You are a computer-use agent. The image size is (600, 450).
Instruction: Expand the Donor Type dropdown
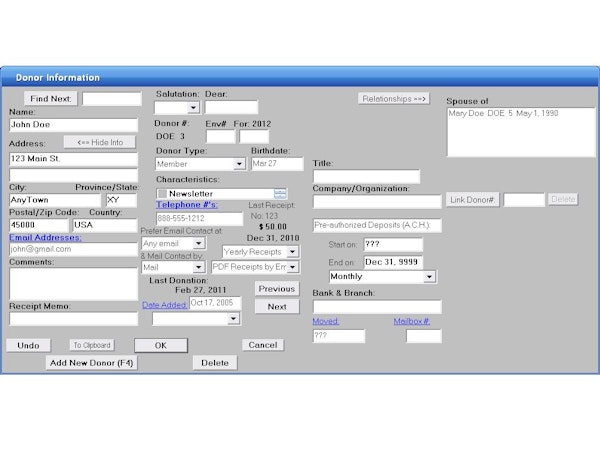(x=239, y=164)
